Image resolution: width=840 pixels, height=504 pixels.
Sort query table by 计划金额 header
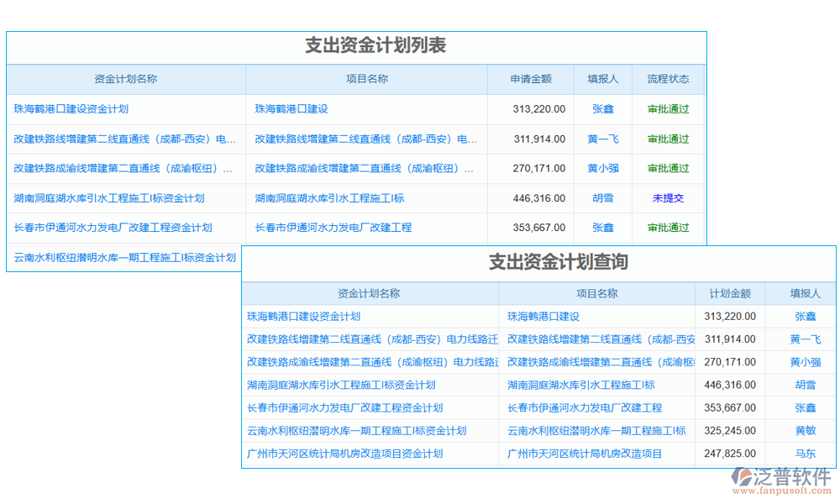coord(730,293)
